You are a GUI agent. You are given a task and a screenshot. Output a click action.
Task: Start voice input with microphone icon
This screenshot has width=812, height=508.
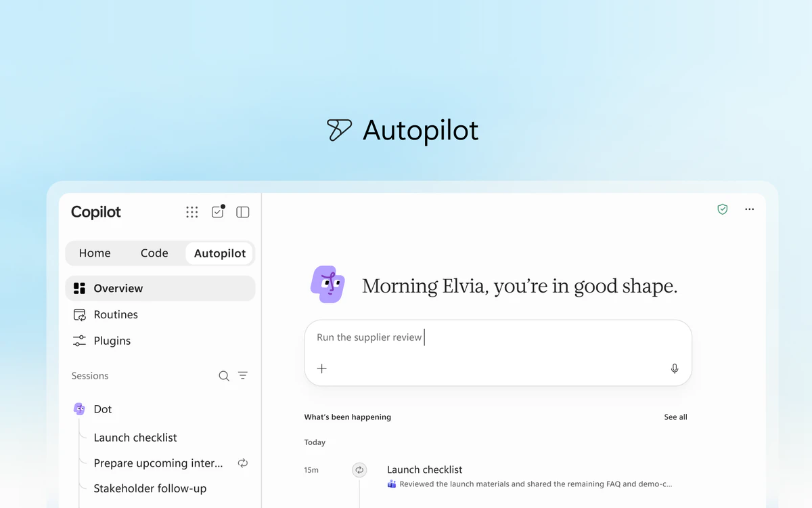click(675, 368)
